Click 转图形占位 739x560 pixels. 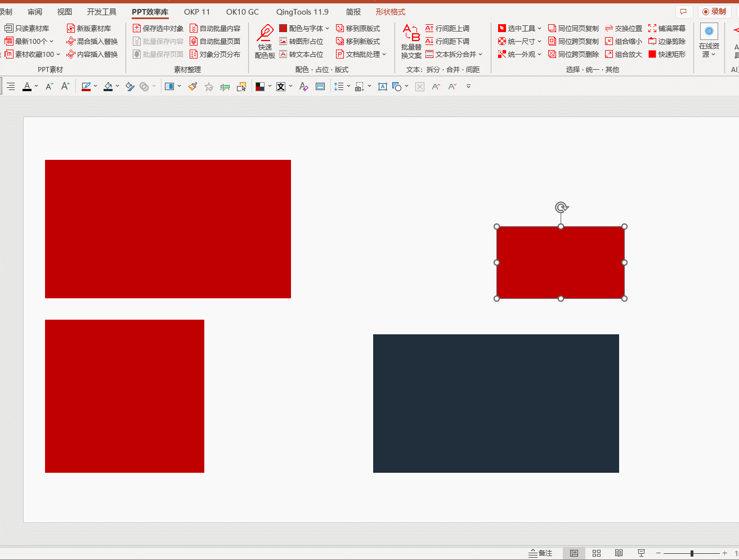click(301, 41)
